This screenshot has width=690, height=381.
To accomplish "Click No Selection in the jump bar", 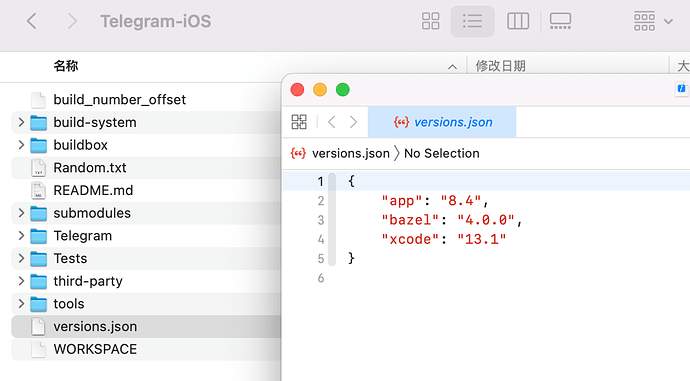I will [x=442, y=153].
